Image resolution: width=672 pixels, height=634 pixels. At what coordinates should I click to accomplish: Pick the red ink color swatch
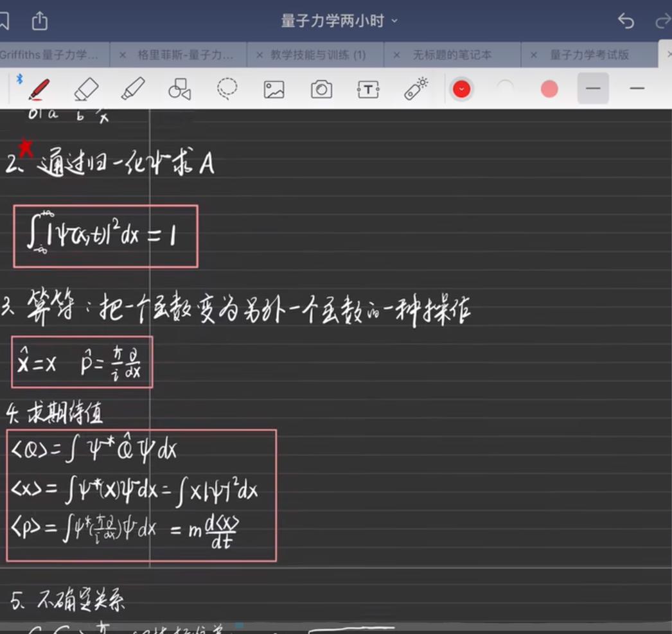549,89
